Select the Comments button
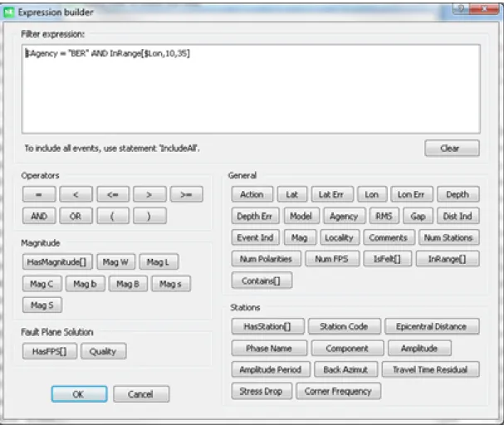The width and height of the screenshot is (504, 425). pyautogui.click(x=389, y=237)
